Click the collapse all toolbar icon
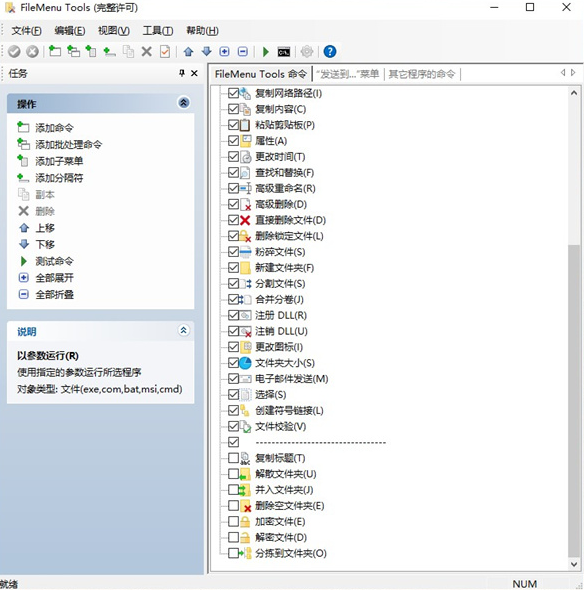 click(x=243, y=51)
